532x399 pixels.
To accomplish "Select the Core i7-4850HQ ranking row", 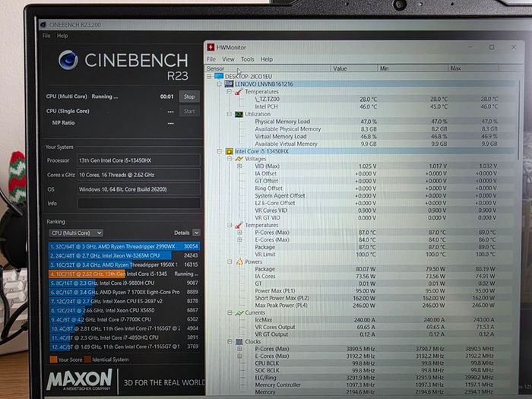I will point(124,337).
